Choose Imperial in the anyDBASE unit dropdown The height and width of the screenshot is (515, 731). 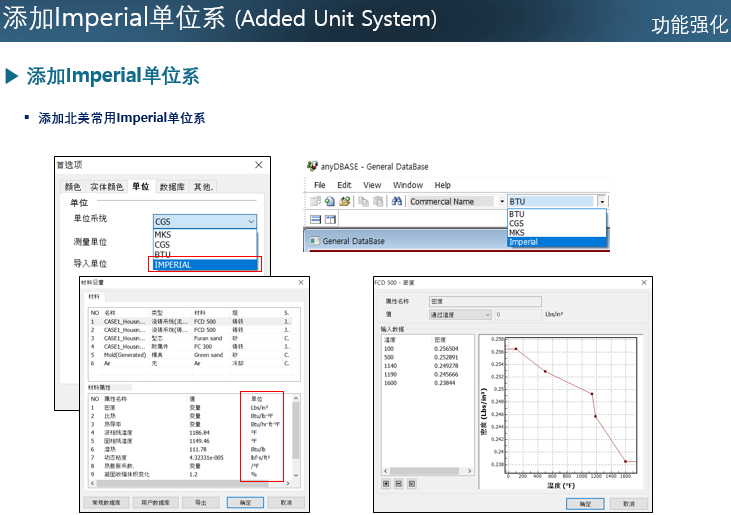(556, 242)
